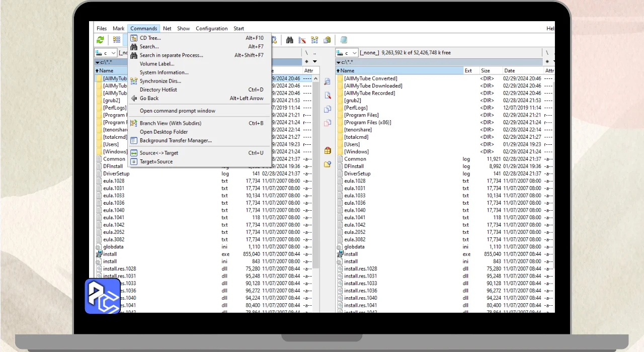644x352 pixels.
Task: Select Synchronize Dirs in the Commands menu
Action: (160, 81)
